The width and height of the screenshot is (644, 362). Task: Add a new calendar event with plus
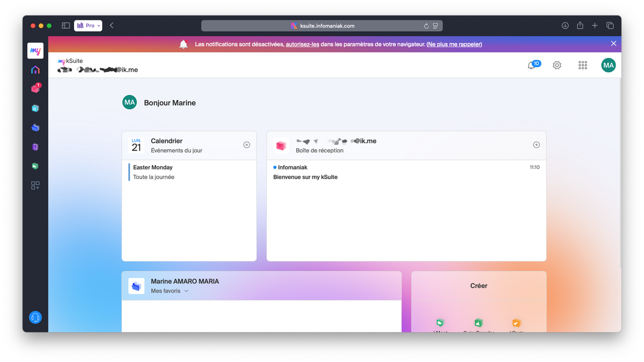(x=247, y=145)
